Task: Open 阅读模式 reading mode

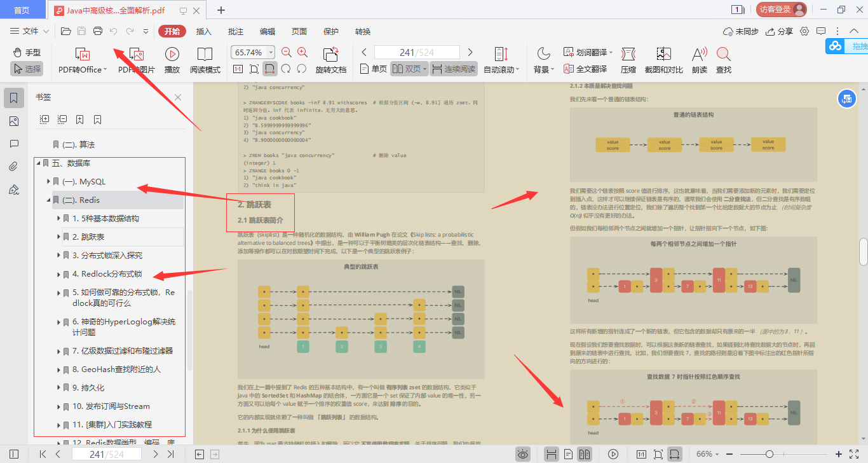Action: (205, 60)
